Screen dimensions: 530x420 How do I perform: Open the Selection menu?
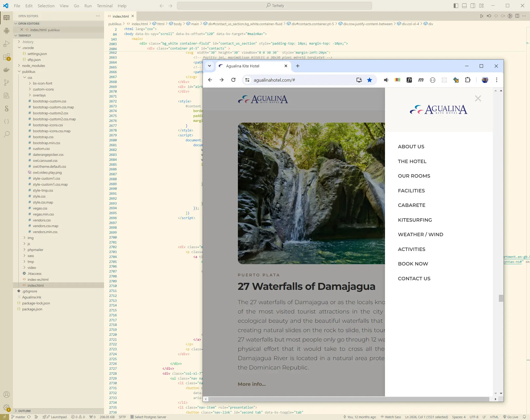[x=46, y=6]
